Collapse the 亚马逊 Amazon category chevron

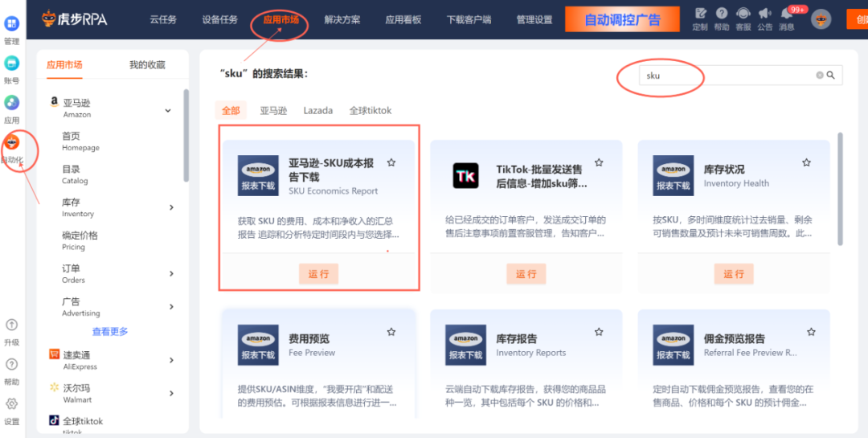pos(168,111)
